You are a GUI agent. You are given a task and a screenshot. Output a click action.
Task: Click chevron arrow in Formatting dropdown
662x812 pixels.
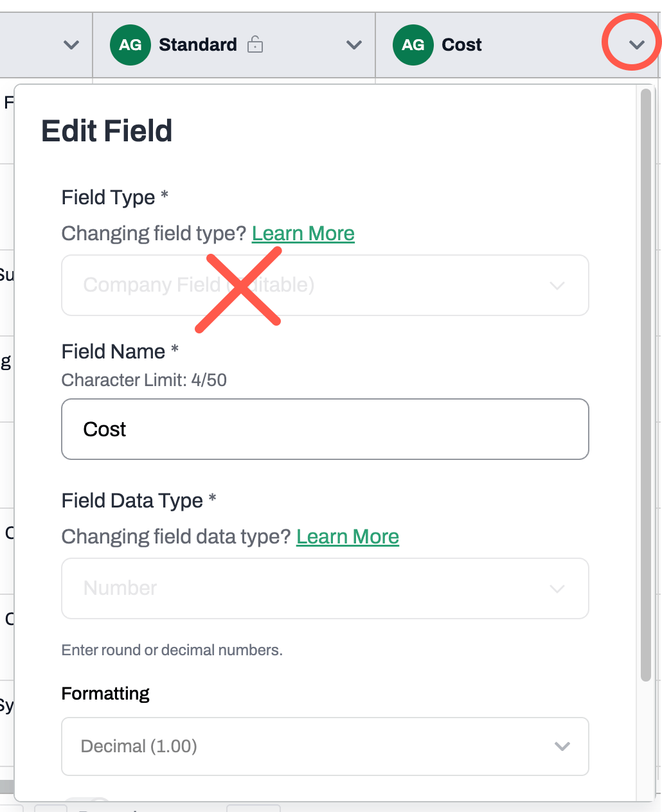[x=562, y=746]
